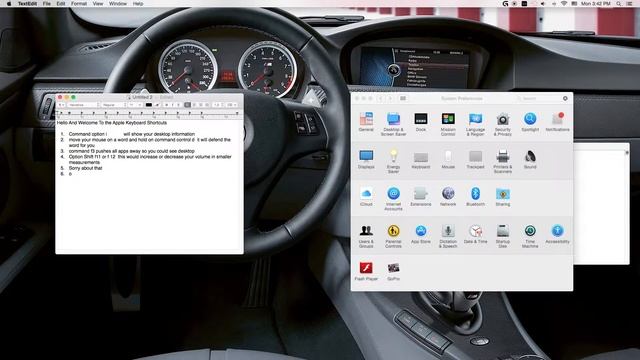640x360 pixels.
Task: Open Sound preferences pane
Action: click(x=530, y=159)
